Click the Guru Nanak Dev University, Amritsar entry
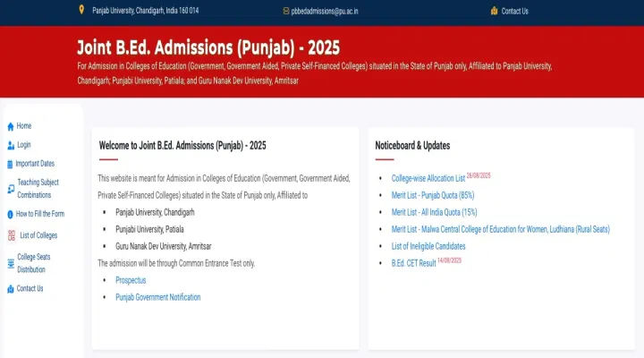 [164, 246]
